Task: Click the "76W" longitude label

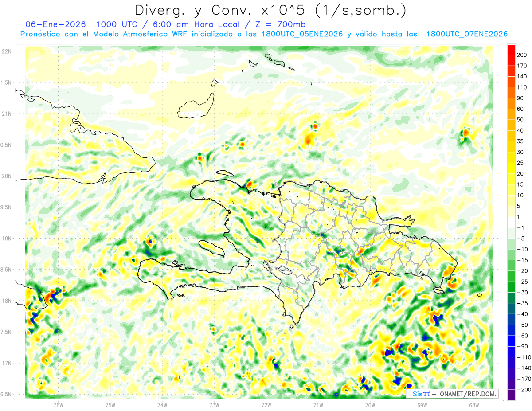Action: pyautogui.click(x=58, y=405)
